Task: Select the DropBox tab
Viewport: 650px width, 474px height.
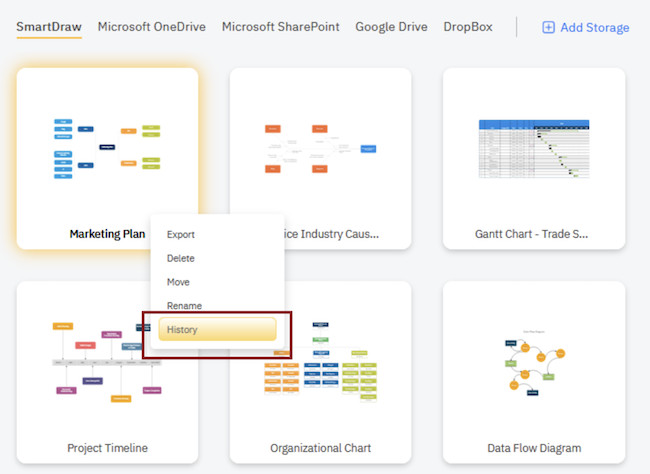Action: tap(468, 27)
